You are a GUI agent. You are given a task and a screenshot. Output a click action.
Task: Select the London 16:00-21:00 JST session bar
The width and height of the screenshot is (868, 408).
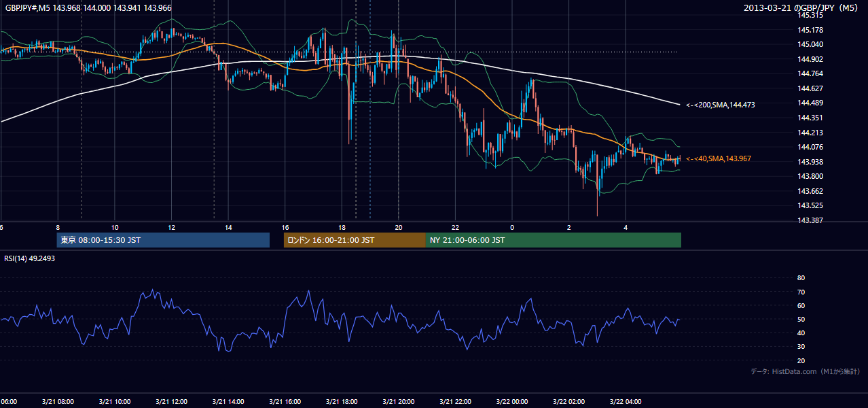click(355, 240)
